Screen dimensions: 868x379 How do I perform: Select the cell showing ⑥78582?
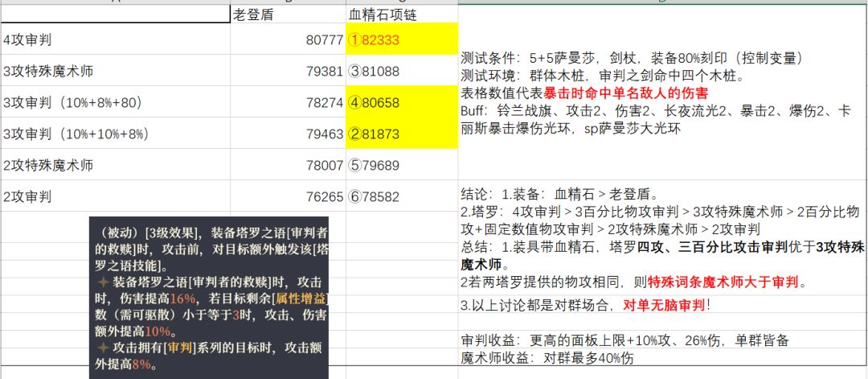click(x=402, y=196)
